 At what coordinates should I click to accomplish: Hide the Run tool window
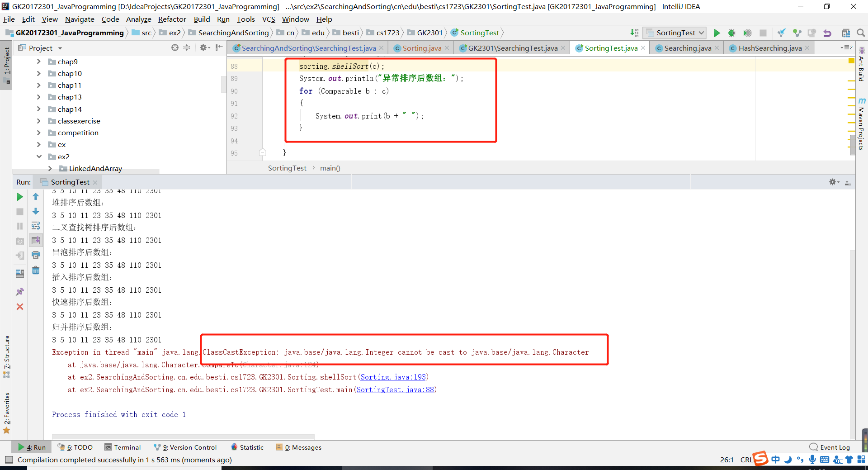point(848,182)
